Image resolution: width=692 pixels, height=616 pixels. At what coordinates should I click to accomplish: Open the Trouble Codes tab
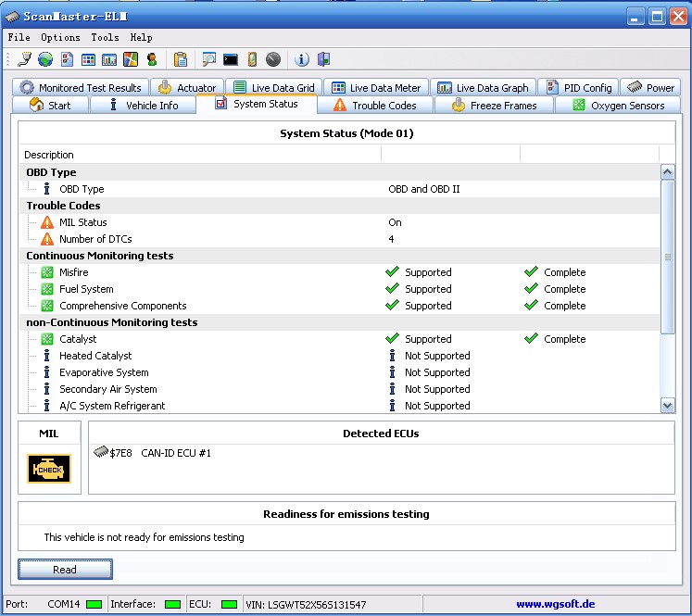point(375,106)
